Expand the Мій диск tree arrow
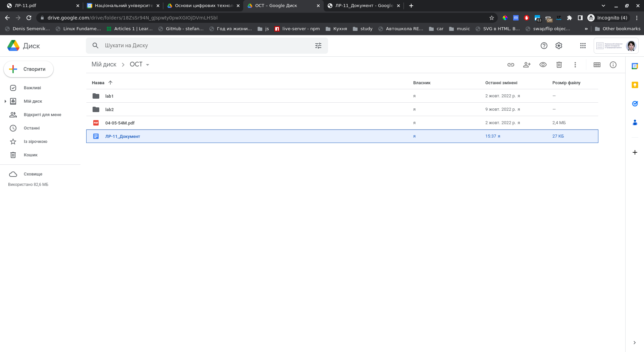The image size is (644, 352). (x=5, y=101)
